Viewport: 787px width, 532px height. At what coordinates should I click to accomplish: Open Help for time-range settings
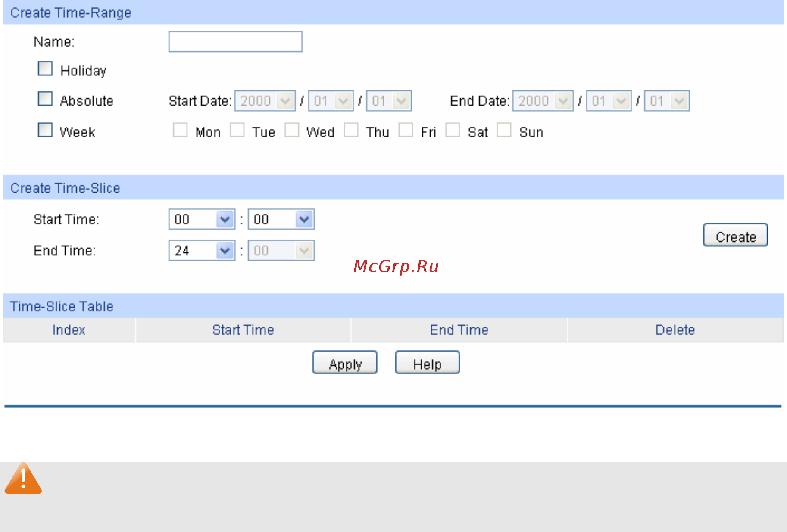pos(428,362)
